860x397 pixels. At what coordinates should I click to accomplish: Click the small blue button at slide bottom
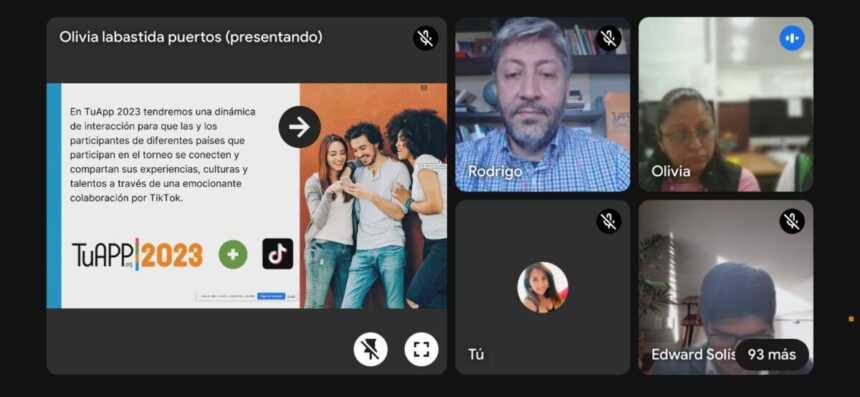tap(271, 296)
